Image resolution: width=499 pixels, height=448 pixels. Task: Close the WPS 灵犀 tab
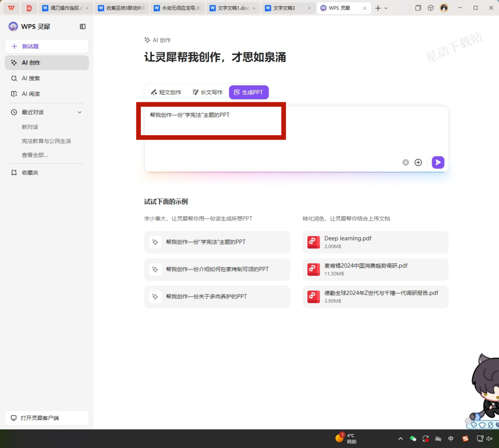tap(365, 8)
